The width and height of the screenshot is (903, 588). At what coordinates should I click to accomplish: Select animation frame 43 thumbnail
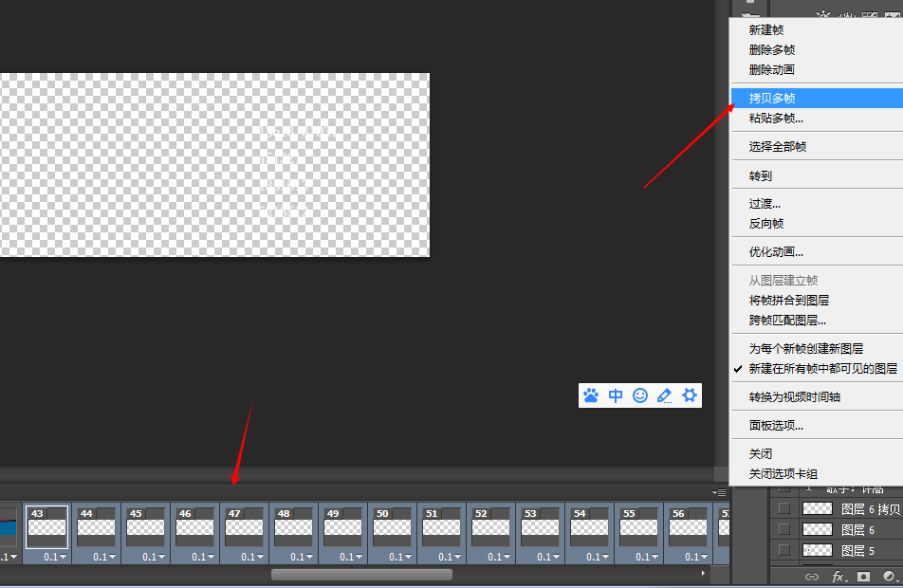[47, 527]
